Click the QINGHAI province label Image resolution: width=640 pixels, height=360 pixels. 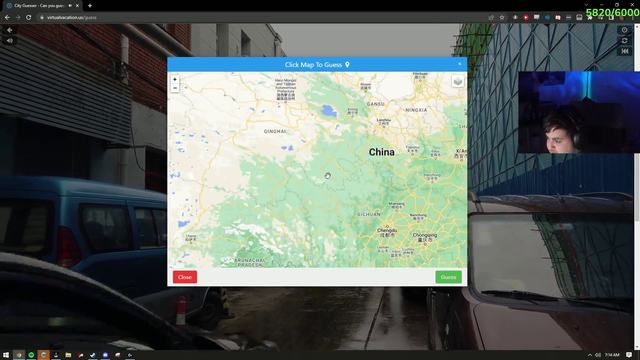[x=275, y=131]
